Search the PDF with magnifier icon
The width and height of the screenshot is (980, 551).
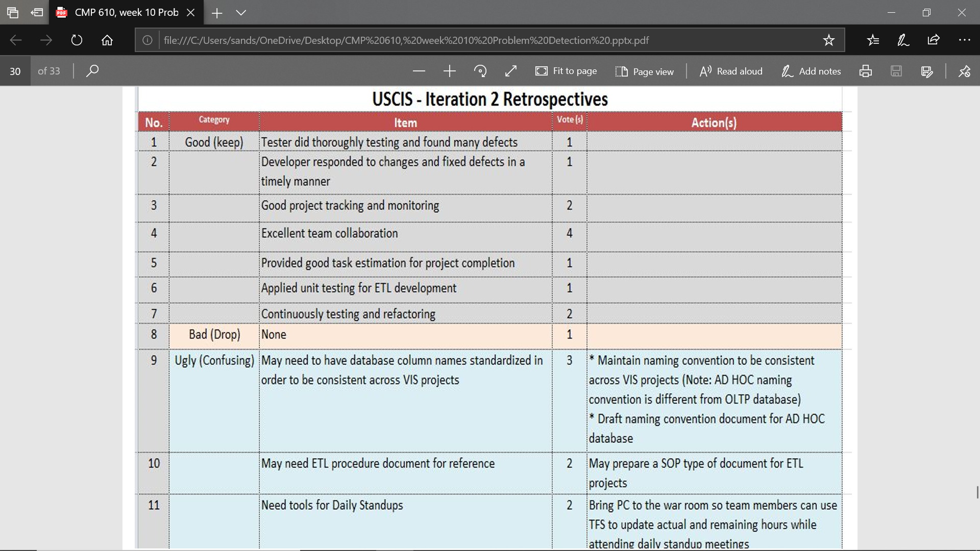[92, 70]
